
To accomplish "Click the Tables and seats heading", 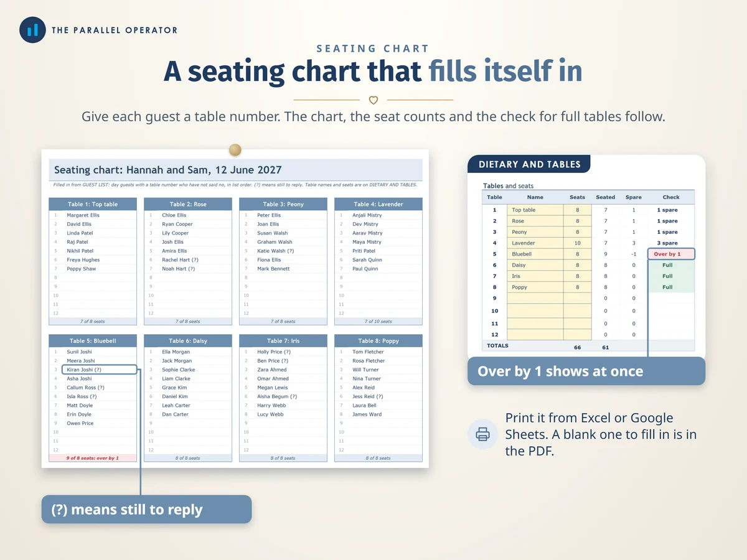I will click(508, 185).
